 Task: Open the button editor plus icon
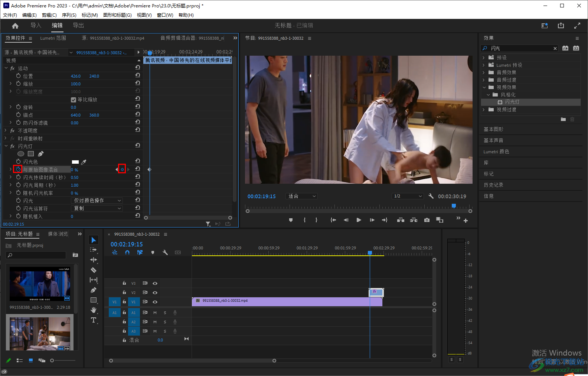465,220
